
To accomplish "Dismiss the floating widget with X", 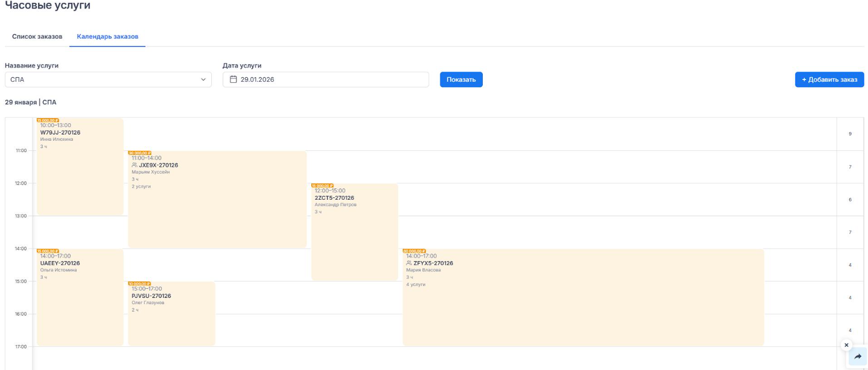I will point(846,345).
